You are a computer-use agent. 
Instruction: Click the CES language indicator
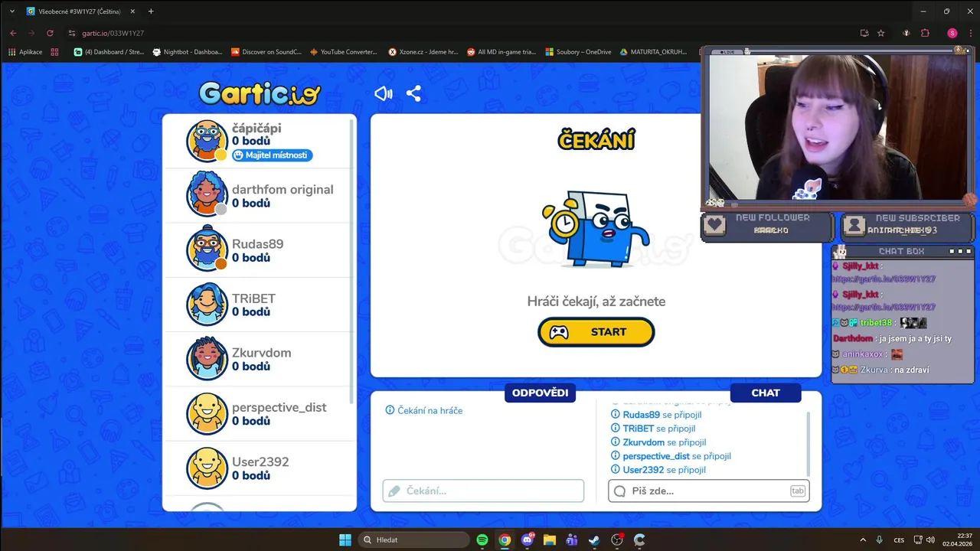[x=899, y=540]
